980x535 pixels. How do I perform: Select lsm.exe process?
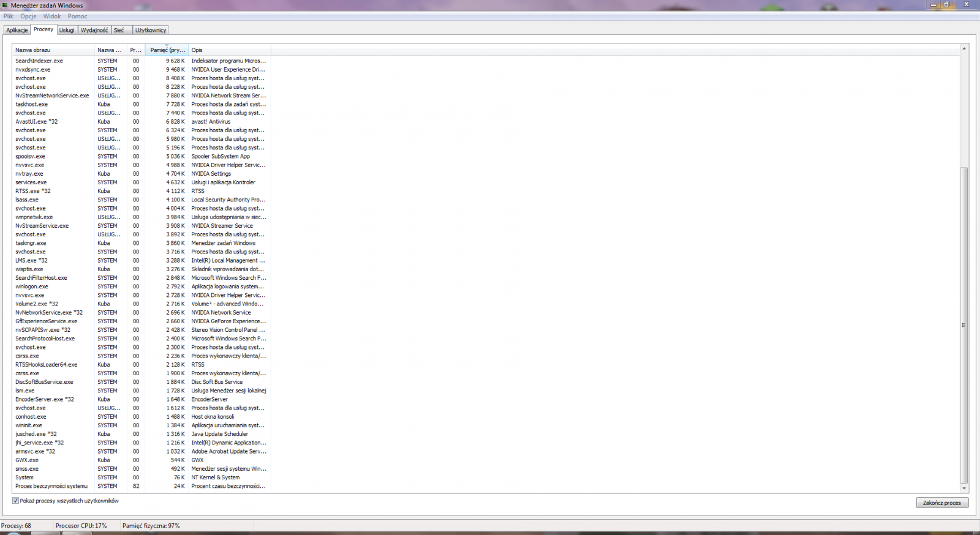pyautogui.click(x=141, y=391)
